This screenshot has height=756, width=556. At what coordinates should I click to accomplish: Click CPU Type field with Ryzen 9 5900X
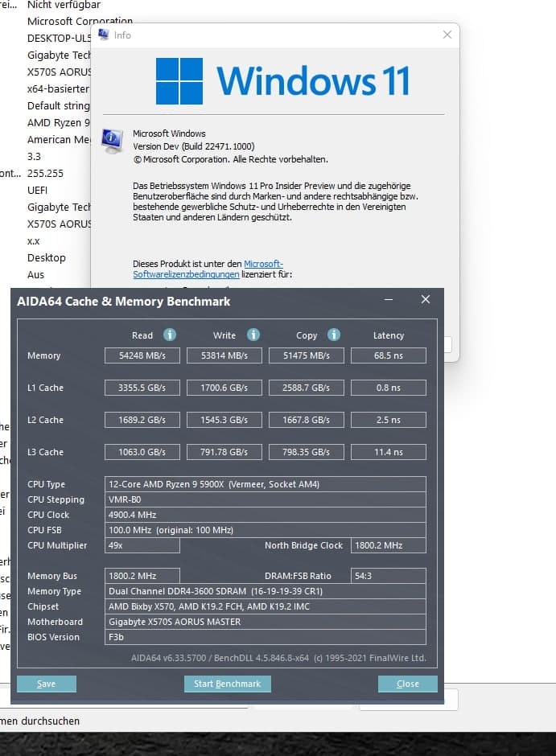[266, 484]
